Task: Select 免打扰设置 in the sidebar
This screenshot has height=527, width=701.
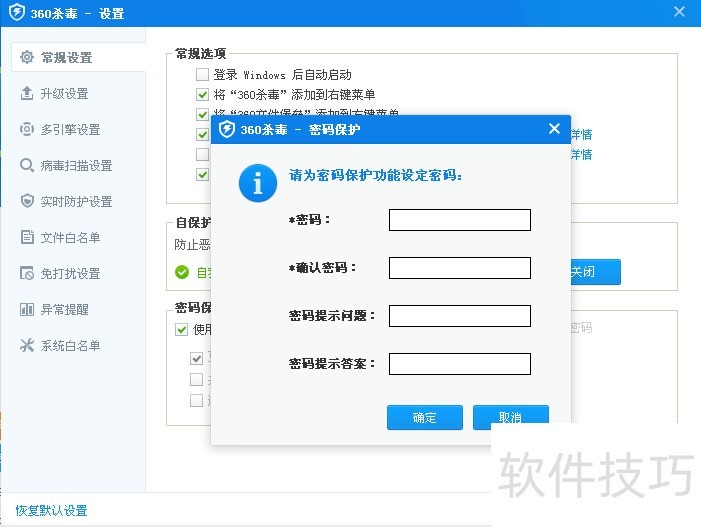Action: coord(70,274)
